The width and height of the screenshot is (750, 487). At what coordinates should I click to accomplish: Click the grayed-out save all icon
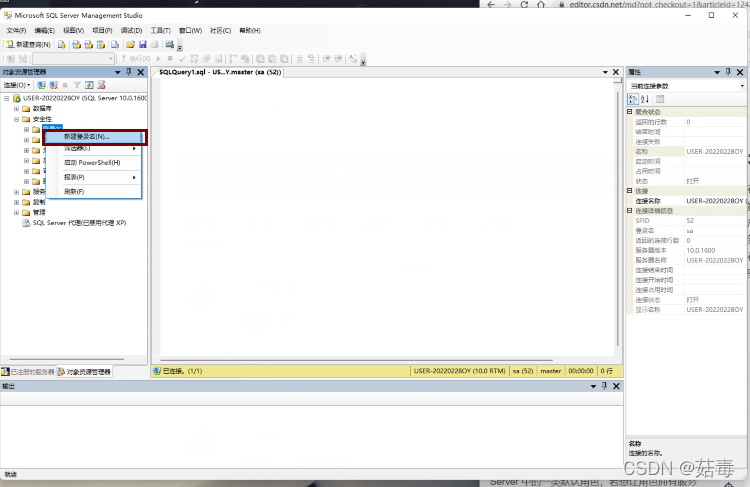coord(154,44)
